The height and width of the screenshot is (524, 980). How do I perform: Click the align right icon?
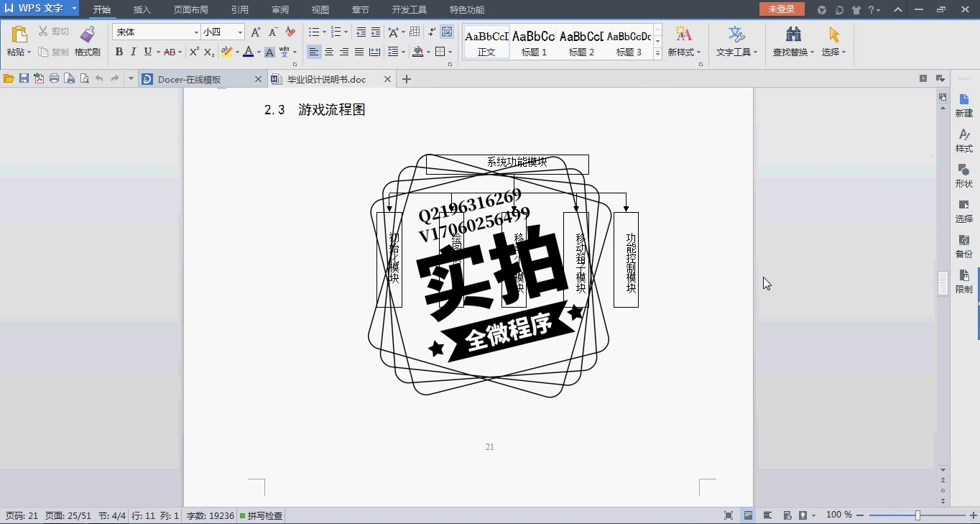(344, 52)
